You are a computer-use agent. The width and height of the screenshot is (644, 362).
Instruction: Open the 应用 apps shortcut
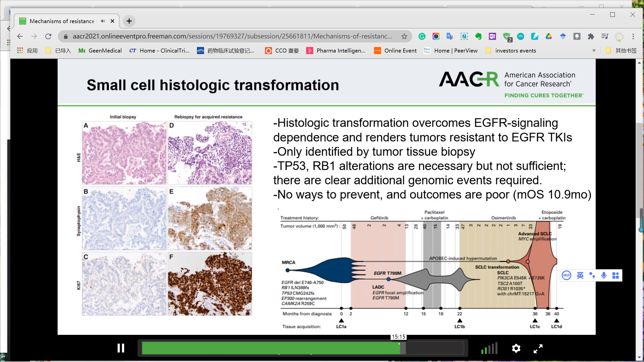pos(27,51)
